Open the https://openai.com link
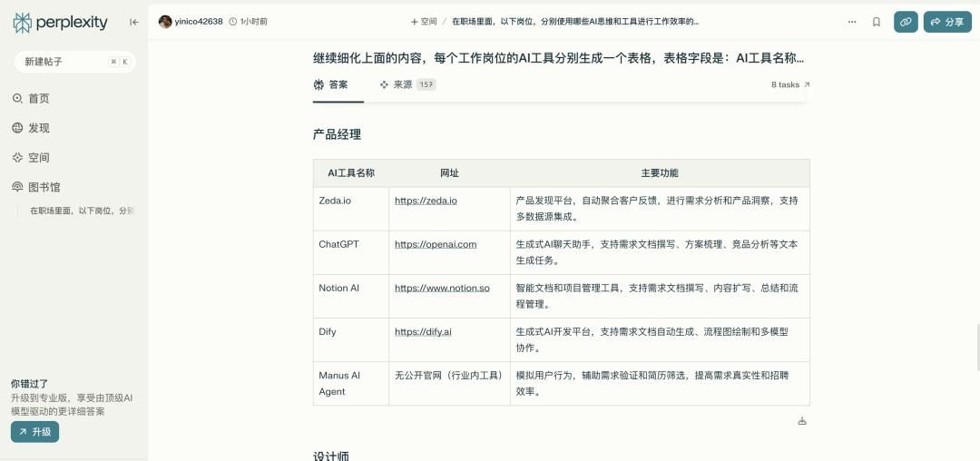Image resolution: width=980 pixels, height=461 pixels. [x=436, y=245]
